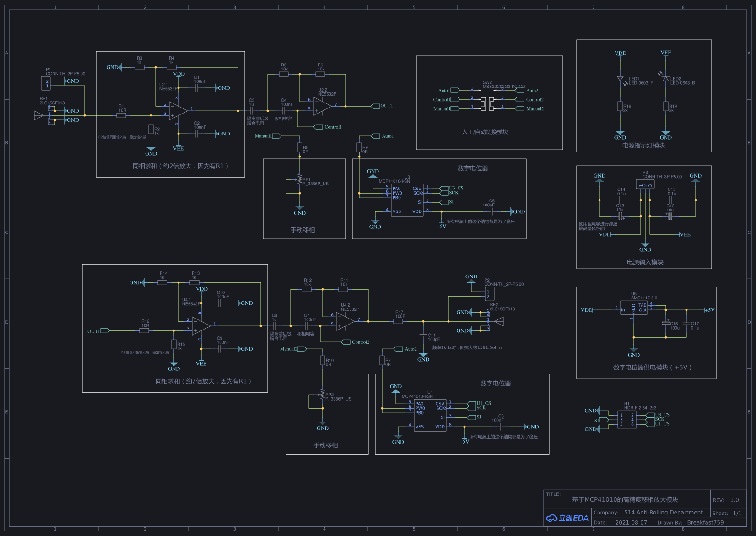Select the LED2 diode symbol under VEE
The image size is (756, 536).
(x=665, y=79)
